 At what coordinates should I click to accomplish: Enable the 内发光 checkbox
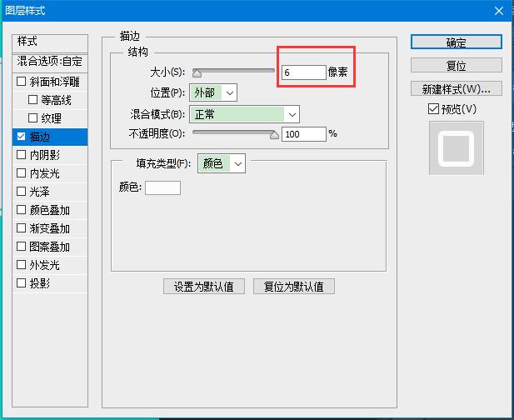pyautogui.click(x=22, y=173)
